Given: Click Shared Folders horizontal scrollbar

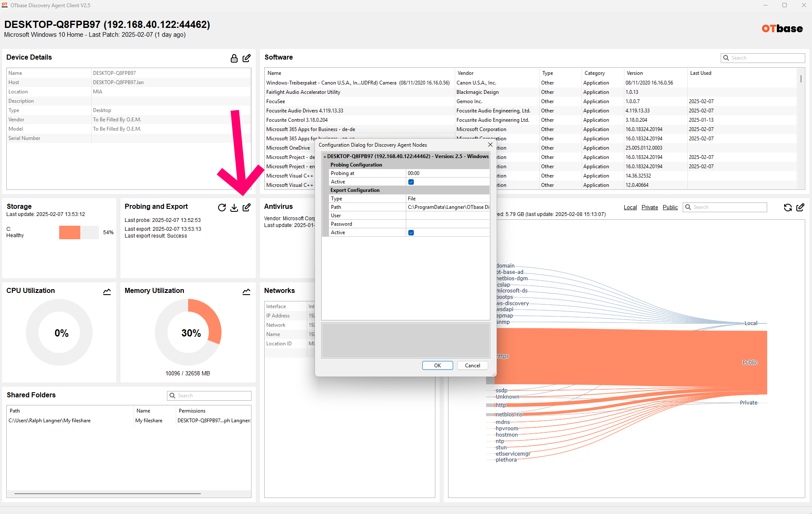Looking at the screenshot, I should [x=107, y=493].
